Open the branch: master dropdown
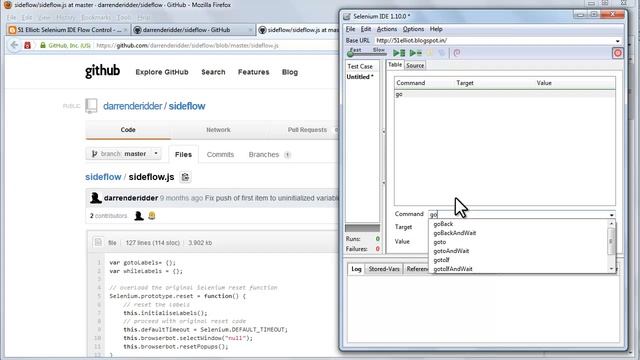The width and height of the screenshot is (640, 360). 124,154
